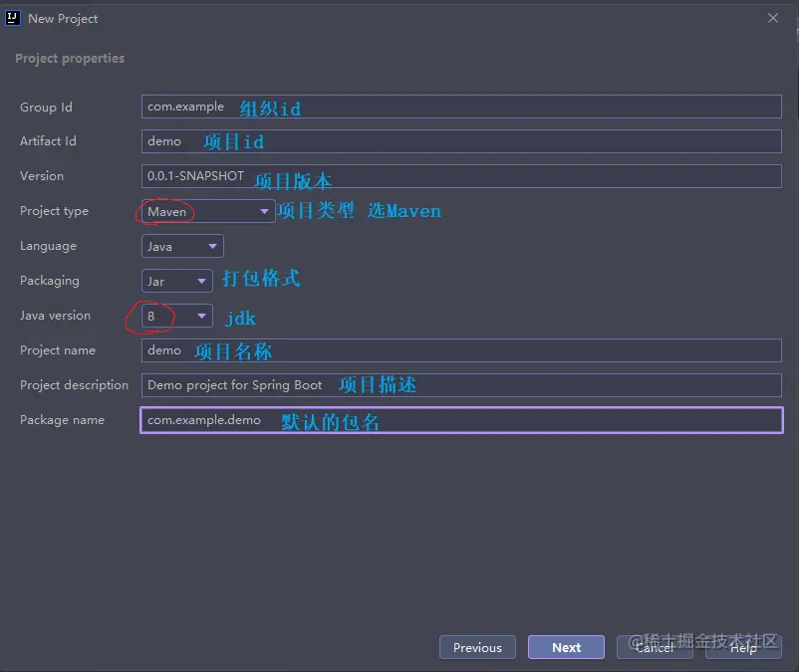
Task: Click the 'Package name' label
Action: (62, 420)
